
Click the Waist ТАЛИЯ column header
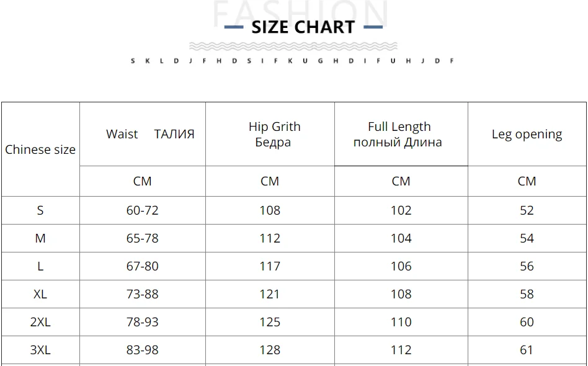pos(150,134)
